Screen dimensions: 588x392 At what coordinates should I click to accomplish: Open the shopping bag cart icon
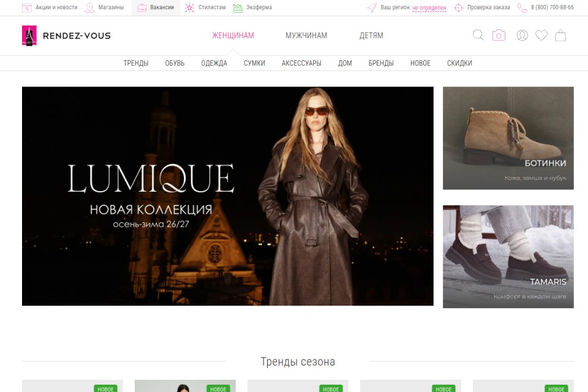click(x=560, y=36)
